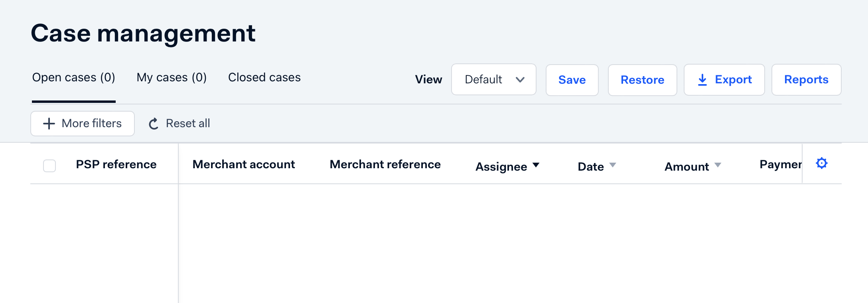The height and width of the screenshot is (303, 868).
Task: Click the Merchant account column header
Action: point(244,164)
